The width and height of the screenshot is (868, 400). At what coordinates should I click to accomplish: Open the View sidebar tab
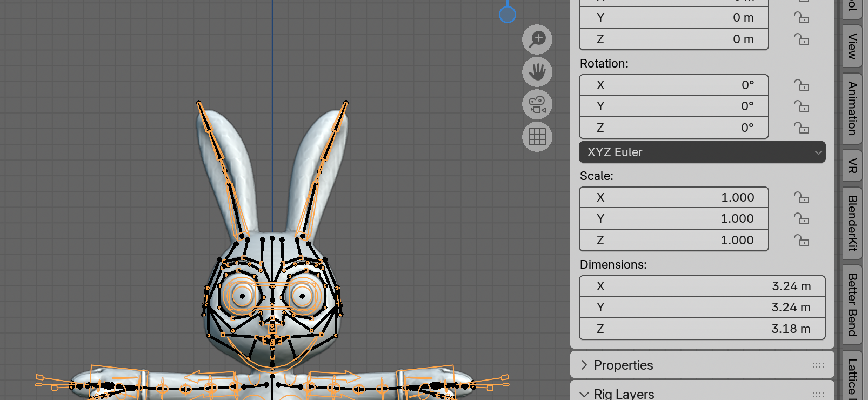[x=852, y=46]
